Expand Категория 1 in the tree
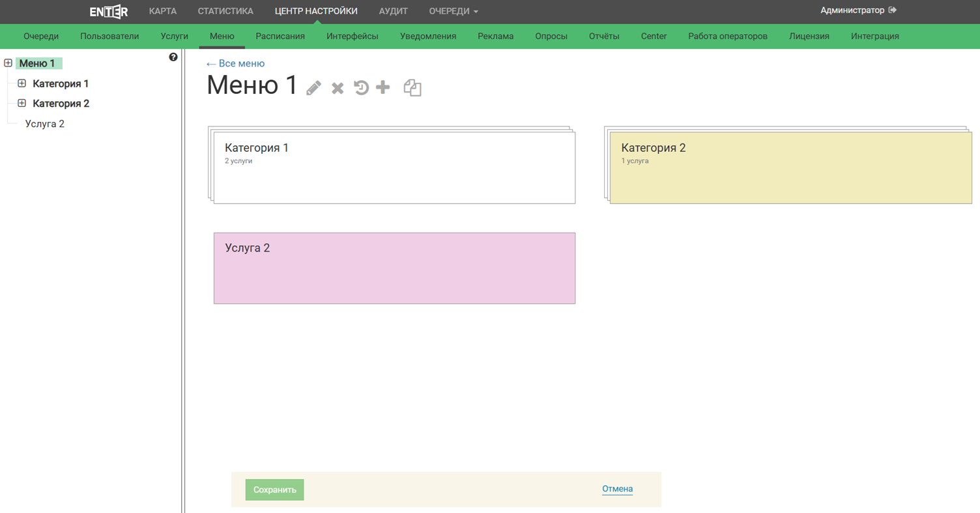The height and width of the screenshot is (513, 980). pyautogui.click(x=22, y=83)
